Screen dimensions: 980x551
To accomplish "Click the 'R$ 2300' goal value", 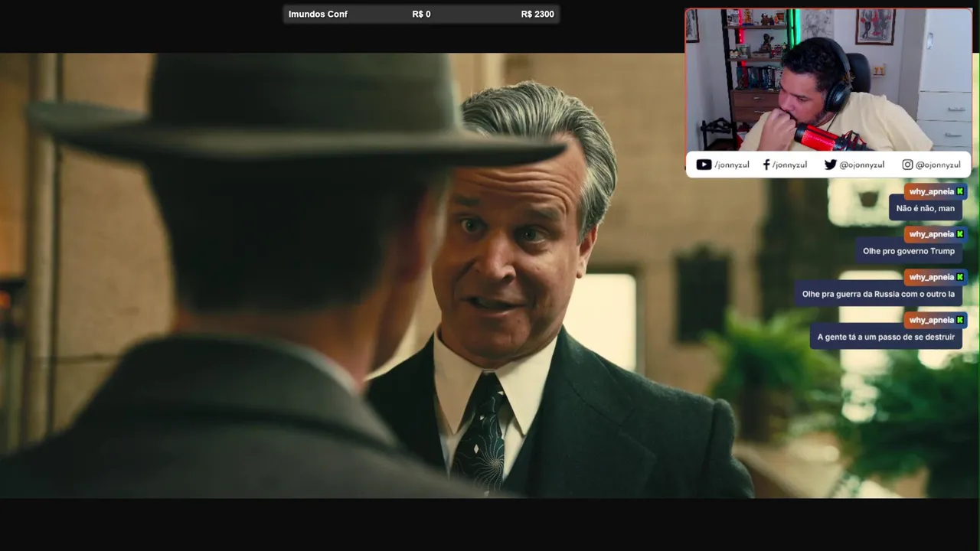I will pyautogui.click(x=537, y=14).
